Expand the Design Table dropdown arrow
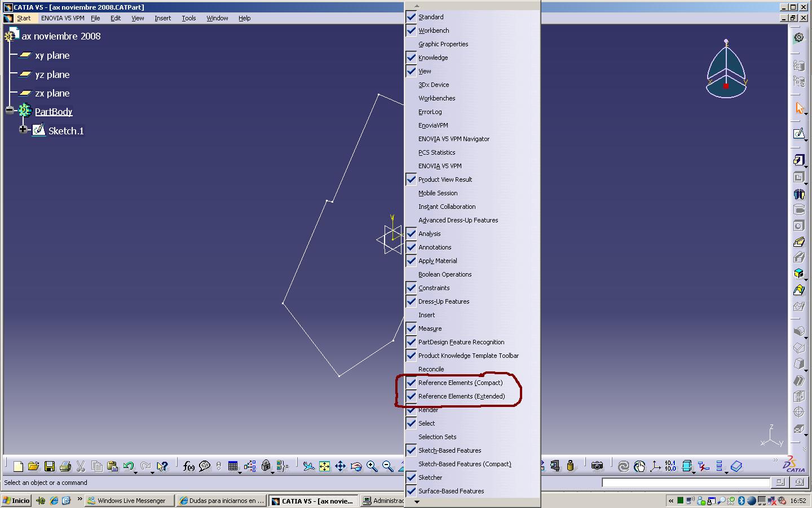This screenshot has width=812, height=508. (x=240, y=472)
